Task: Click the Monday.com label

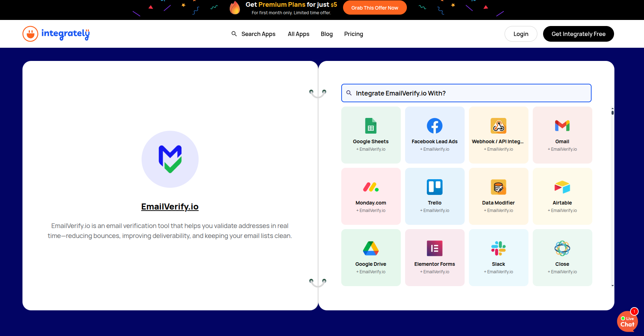Action: (x=371, y=203)
